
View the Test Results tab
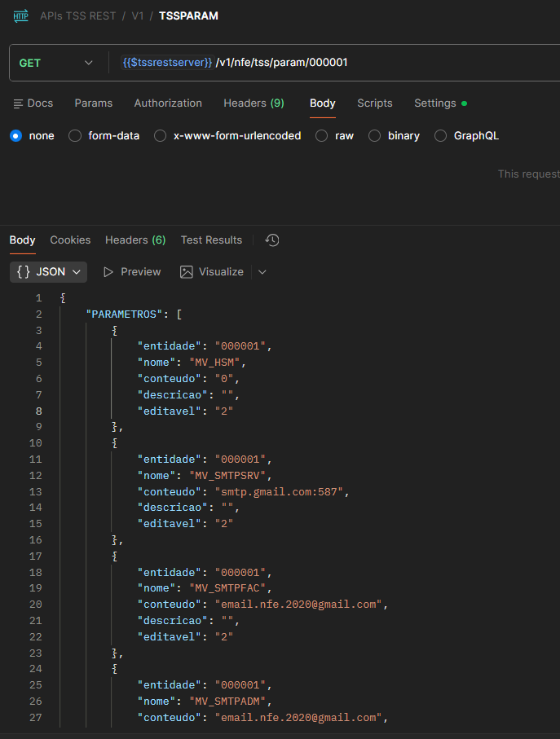pyautogui.click(x=211, y=240)
